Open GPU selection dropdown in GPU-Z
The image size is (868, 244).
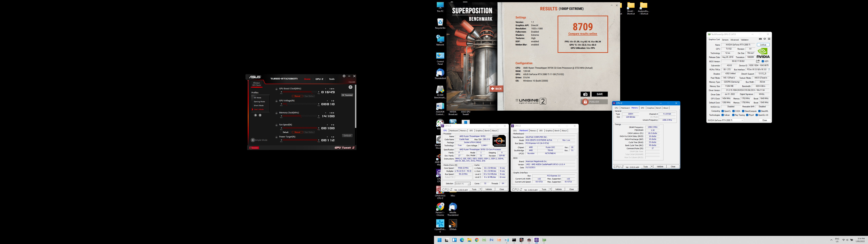[726, 120]
